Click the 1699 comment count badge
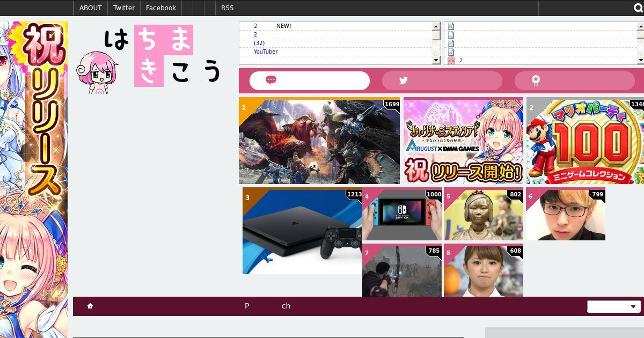Image resolution: width=644 pixels, height=338 pixels. click(392, 105)
